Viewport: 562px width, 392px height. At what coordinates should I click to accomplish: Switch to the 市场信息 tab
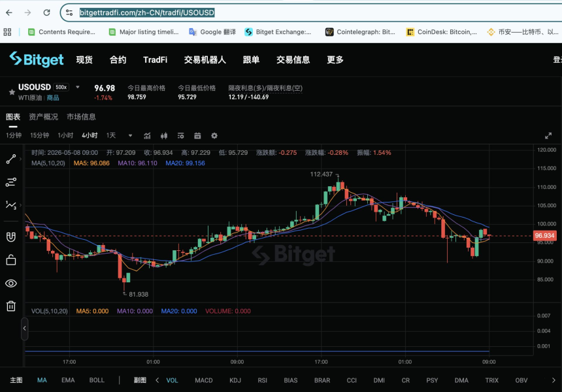(82, 117)
